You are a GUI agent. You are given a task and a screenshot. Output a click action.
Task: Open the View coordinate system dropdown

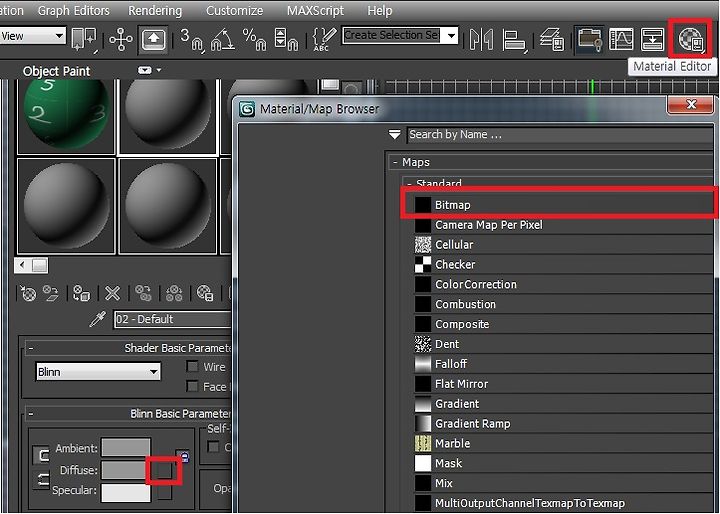[33, 36]
